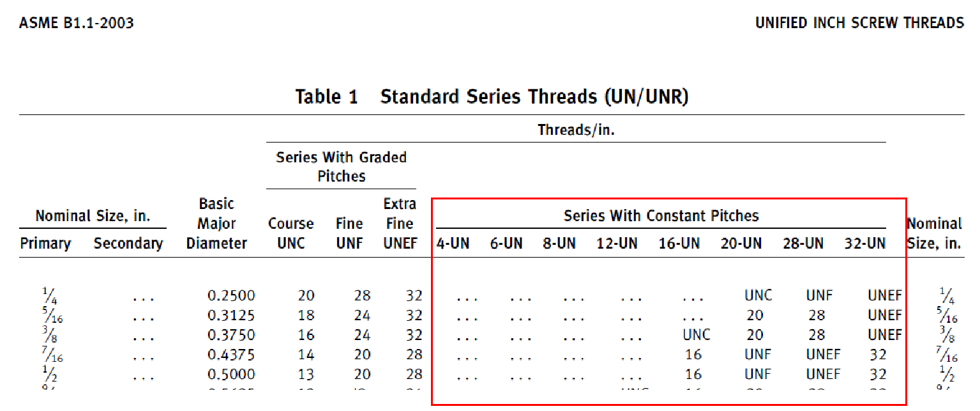Select the 28-UN column header

click(803, 244)
